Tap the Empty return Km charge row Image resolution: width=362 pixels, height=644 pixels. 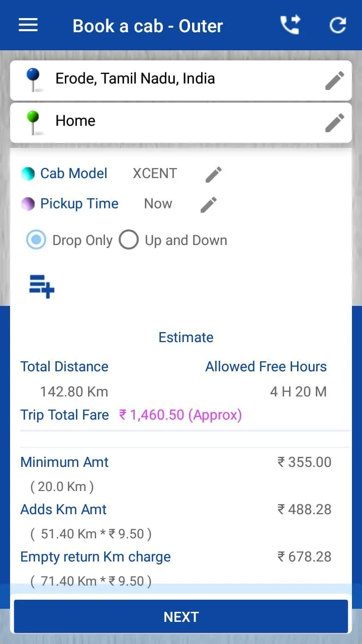(x=176, y=569)
